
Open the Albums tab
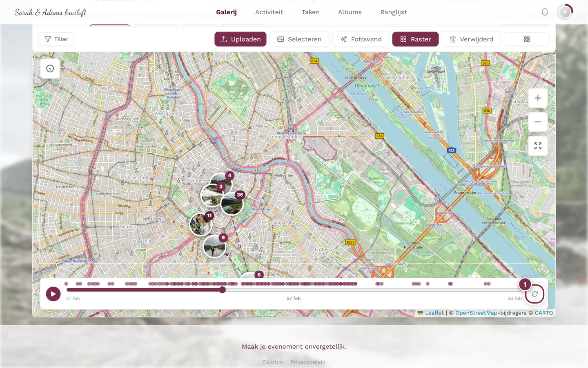click(350, 12)
